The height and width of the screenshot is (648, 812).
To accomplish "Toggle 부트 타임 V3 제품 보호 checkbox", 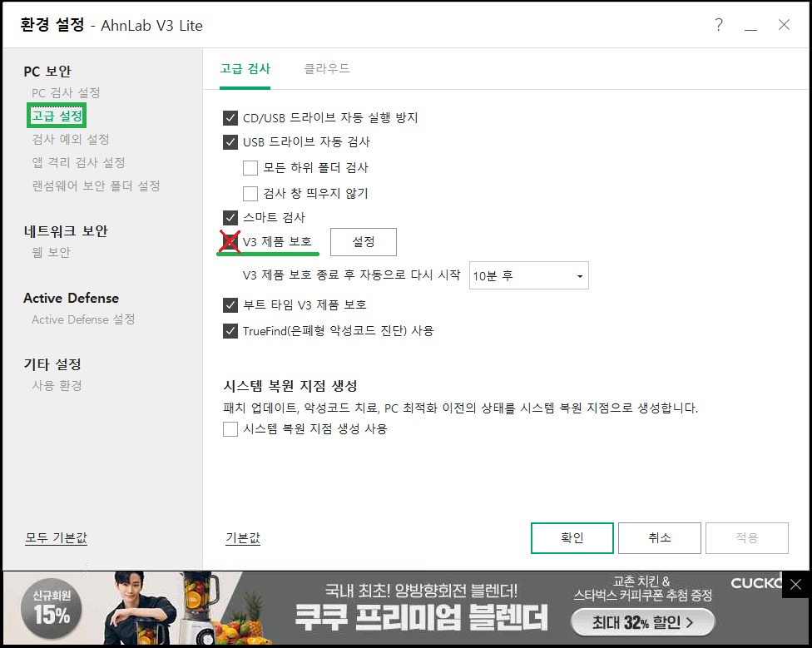I will [230, 304].
